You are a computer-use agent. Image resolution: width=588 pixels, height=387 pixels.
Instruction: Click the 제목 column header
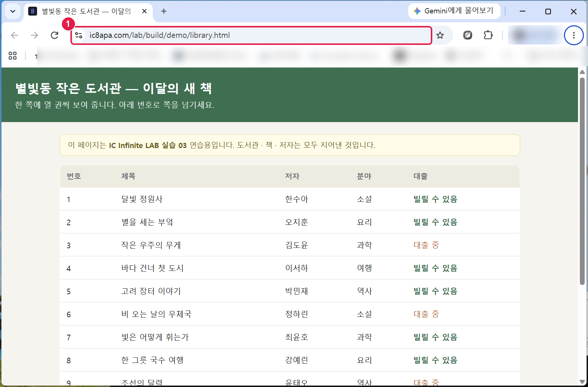click(x=128, y=176)
